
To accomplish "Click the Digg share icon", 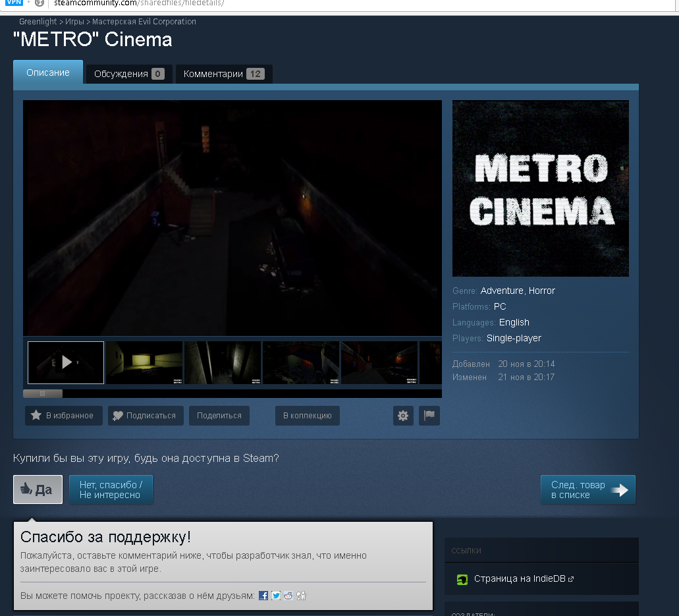I will tap(301, 596).
